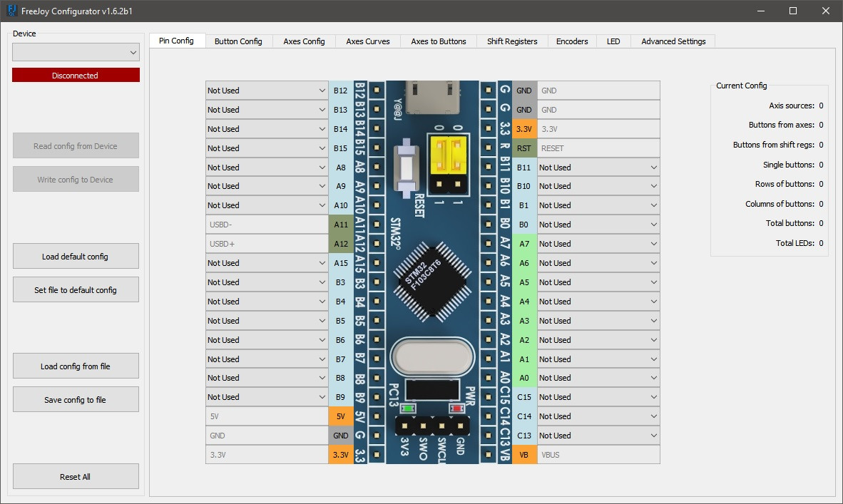Expand the A6 analog pin dropdown
The width and height of the screenshot is (843, 504).
598,263
